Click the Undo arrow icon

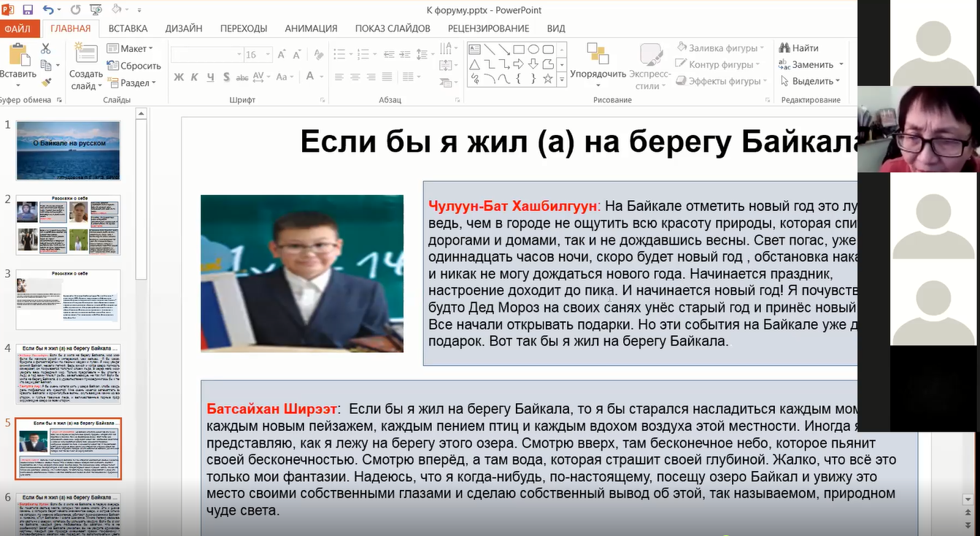48,10
